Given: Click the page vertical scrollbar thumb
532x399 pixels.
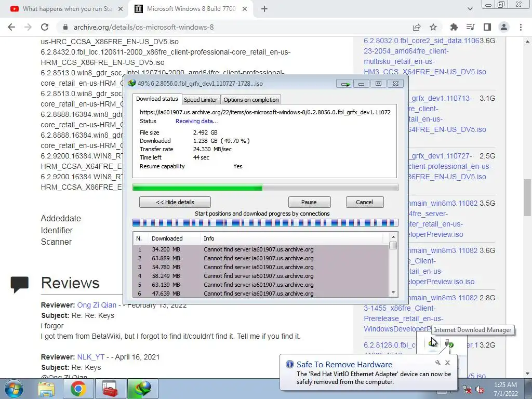Looking at the screenshot, I should point(527,197).
